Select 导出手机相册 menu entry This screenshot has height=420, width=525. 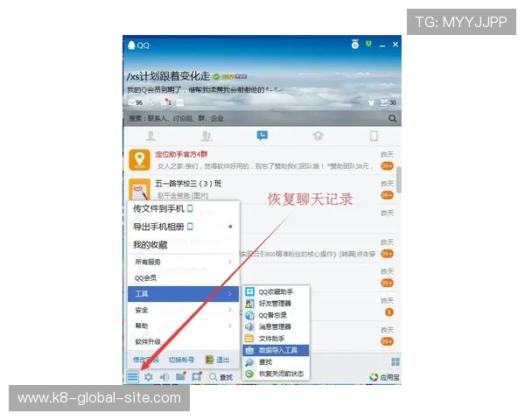[183, 227]
